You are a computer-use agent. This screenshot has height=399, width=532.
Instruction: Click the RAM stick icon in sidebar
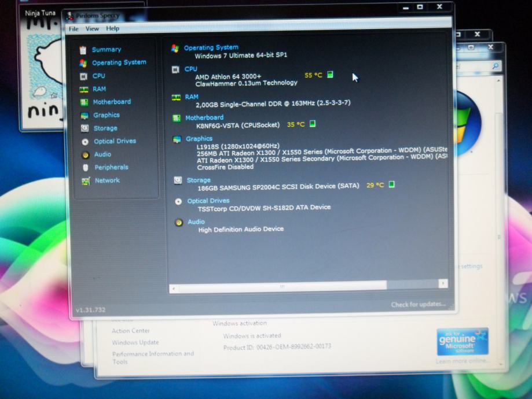(x=84, y=90)
